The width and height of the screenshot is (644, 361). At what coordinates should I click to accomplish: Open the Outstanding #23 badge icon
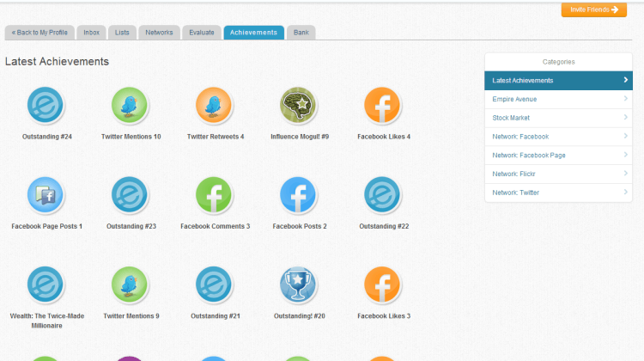click(x=130, y=194)
